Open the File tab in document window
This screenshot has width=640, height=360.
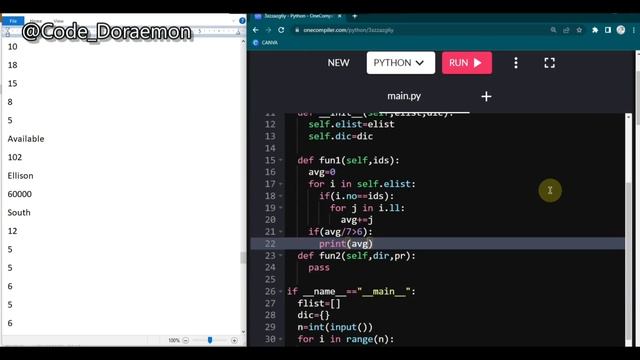[13, 21]
